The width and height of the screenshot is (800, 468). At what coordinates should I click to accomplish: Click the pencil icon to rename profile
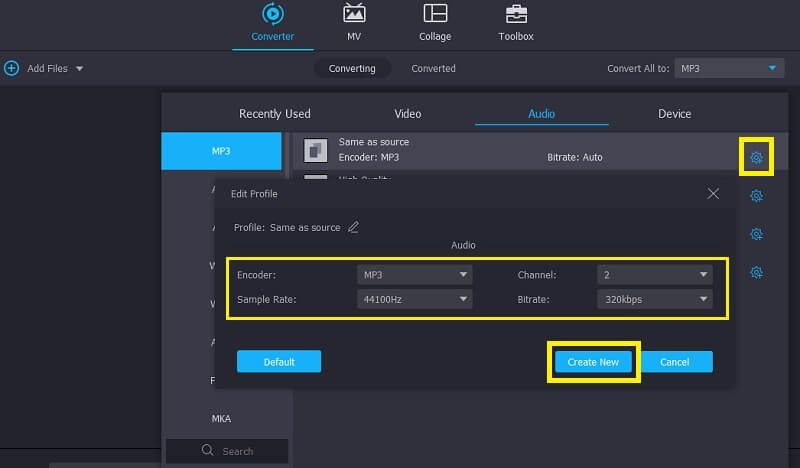click(353, 227)
